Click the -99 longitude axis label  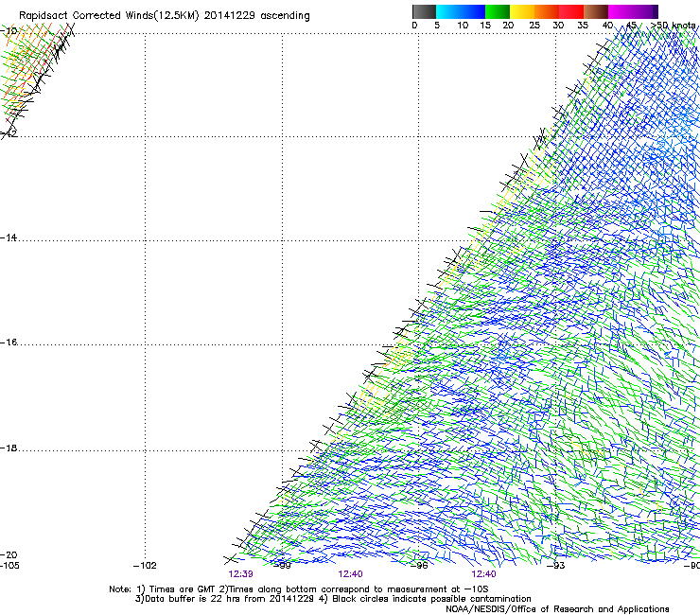[x=282, y=566]
